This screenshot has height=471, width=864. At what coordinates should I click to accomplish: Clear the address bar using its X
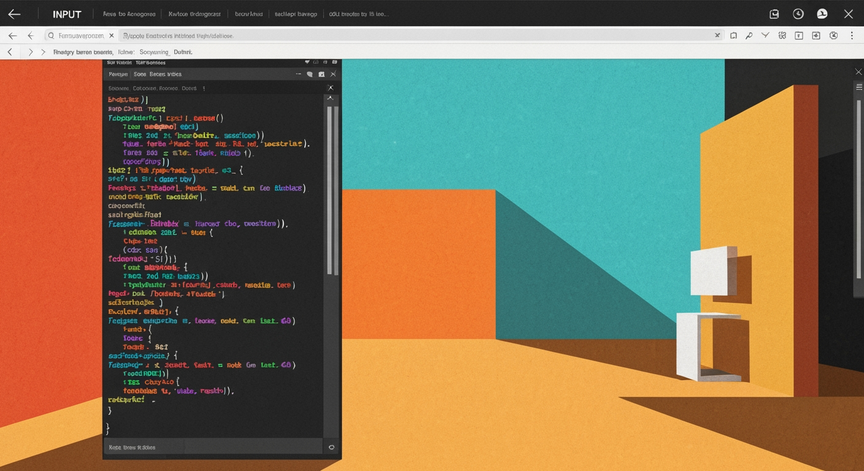tap(717, 35)
